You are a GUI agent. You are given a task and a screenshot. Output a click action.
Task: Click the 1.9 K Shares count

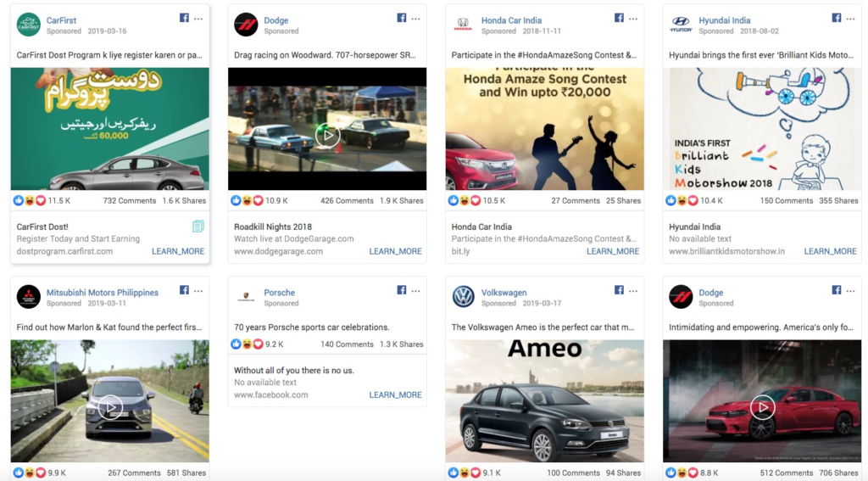click(401, 200)
